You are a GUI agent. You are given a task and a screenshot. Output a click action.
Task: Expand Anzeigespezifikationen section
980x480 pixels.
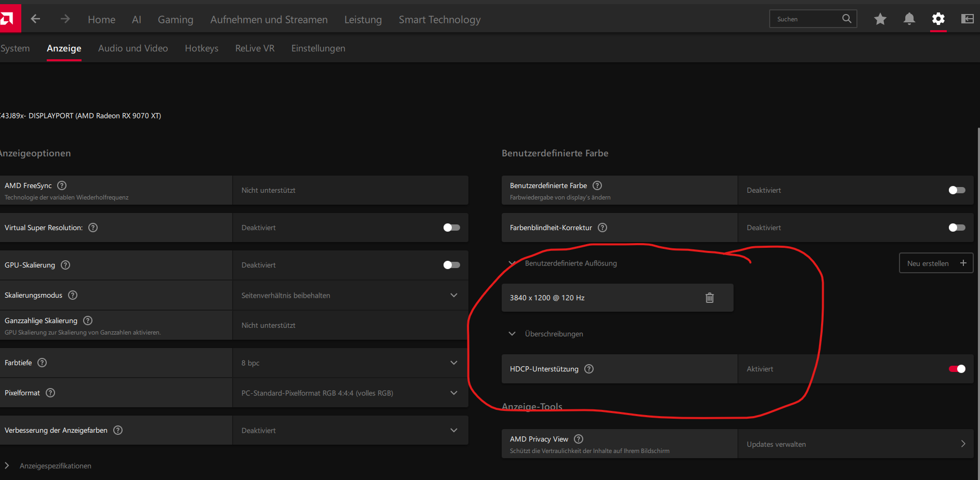pos(7,465)
